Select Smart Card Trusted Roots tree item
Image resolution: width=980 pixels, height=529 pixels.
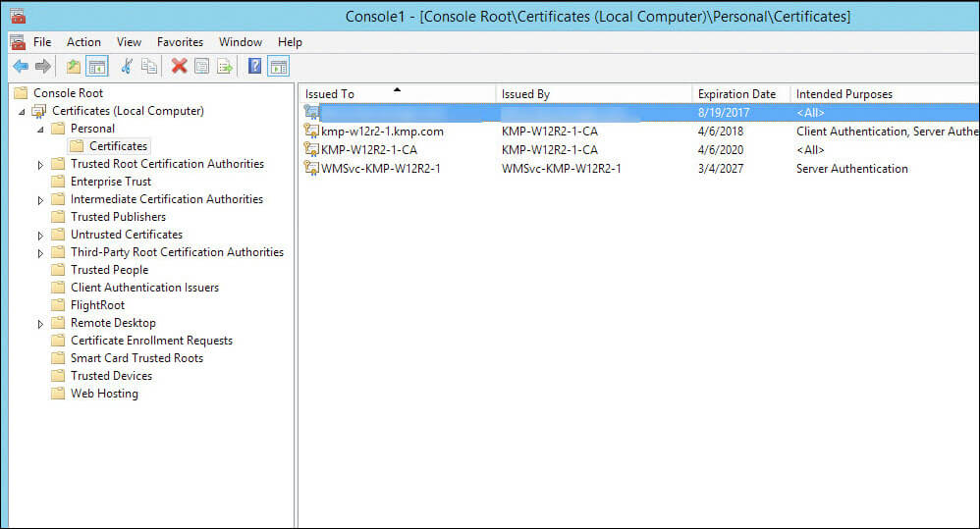coord(136,358)
